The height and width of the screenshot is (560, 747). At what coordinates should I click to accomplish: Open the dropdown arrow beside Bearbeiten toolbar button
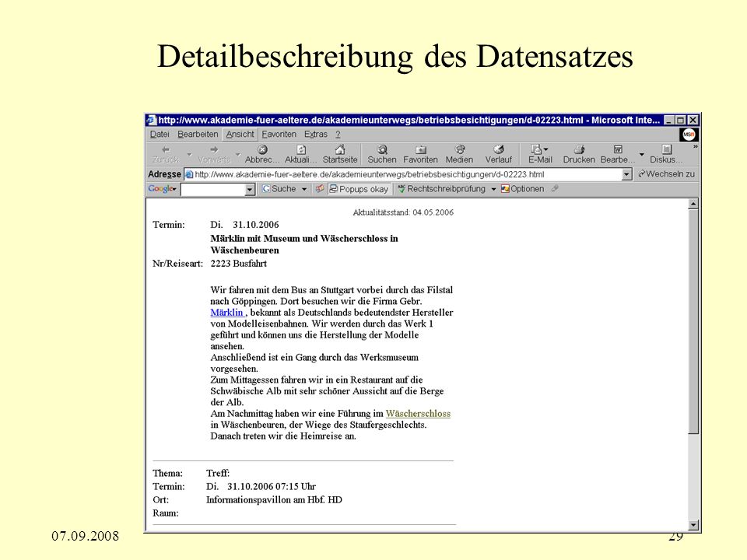pos(642,154)
